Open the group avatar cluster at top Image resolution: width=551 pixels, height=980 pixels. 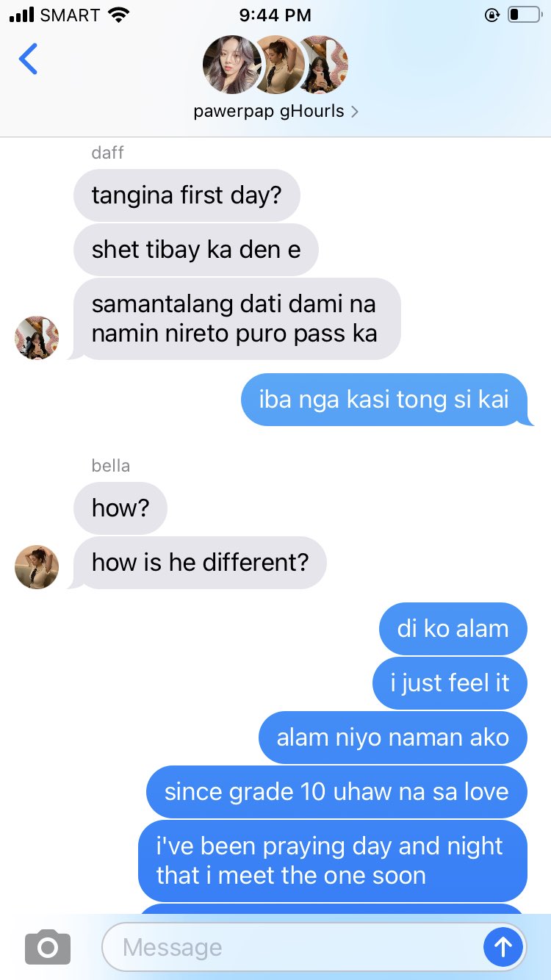(275, 65)
